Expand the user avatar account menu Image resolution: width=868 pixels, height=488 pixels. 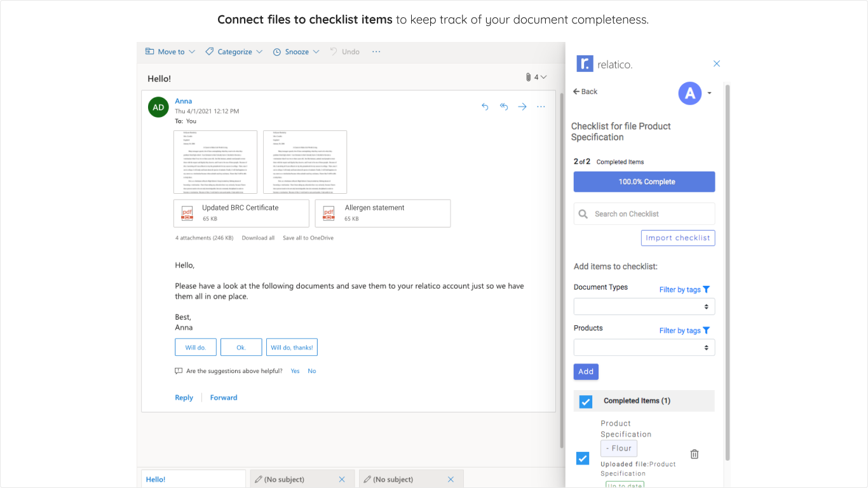709,93
